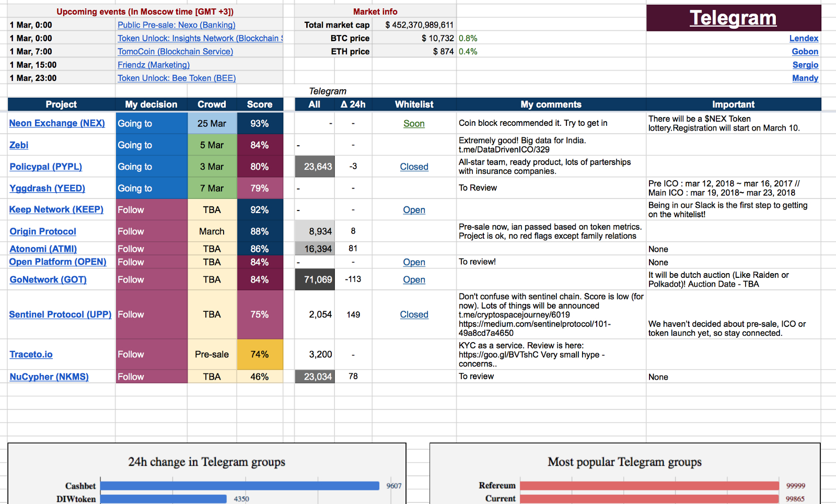Click the 'Soon' whitelist link for Neon Exchange
Image resolution: width=836 pixels, height=504 pixels.
point(414,123)
